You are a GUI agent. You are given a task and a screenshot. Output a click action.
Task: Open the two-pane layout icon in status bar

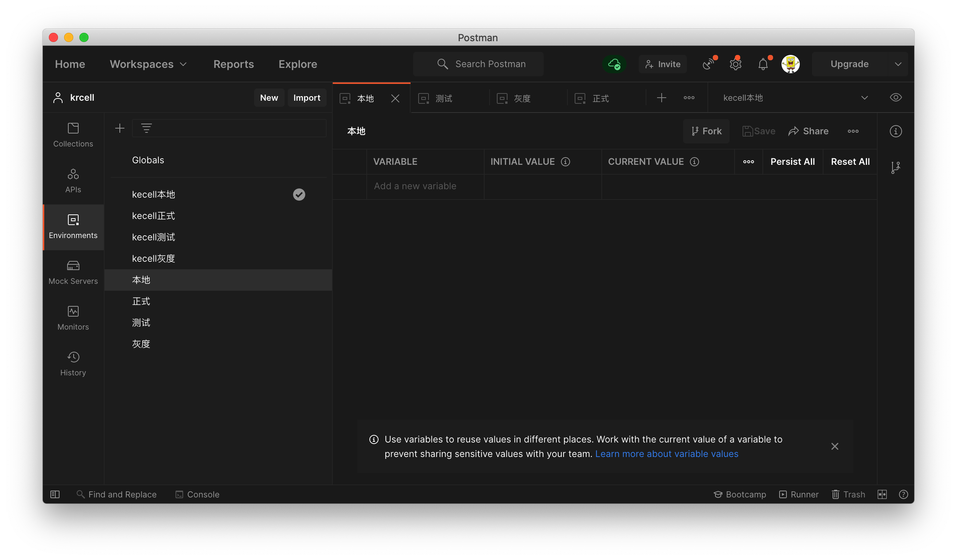point(882,494)
